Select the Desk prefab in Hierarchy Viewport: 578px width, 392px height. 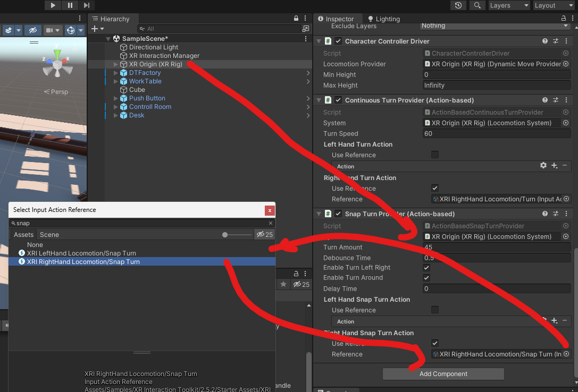click(136, 115)
